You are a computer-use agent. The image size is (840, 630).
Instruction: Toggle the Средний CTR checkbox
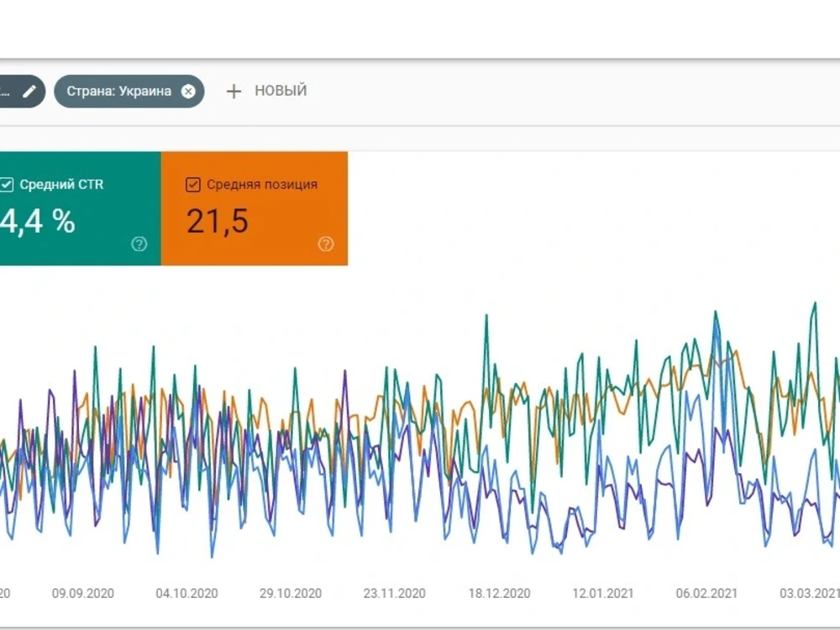coord(7,184)
